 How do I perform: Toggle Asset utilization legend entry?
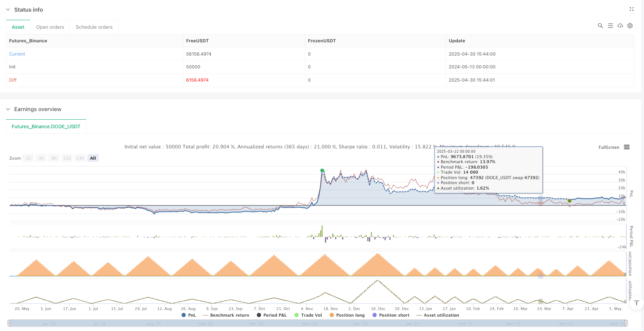coord(437,315)
